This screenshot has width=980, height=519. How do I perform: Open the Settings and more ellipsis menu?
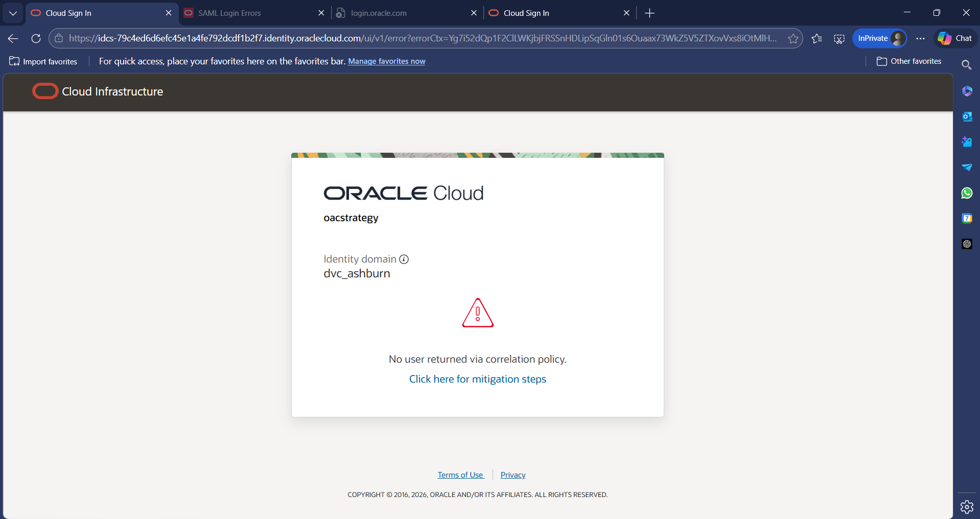pyautogui.click(x=920, y=38)
